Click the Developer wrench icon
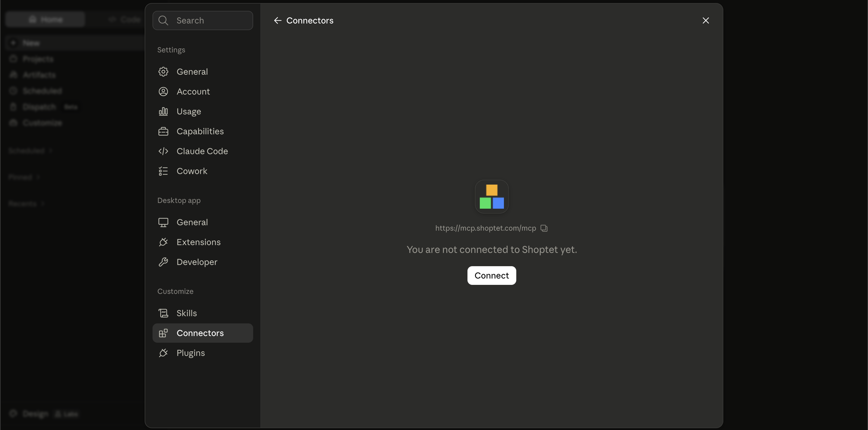The width and height of the screenshot is (868, 430). (163, 262)
